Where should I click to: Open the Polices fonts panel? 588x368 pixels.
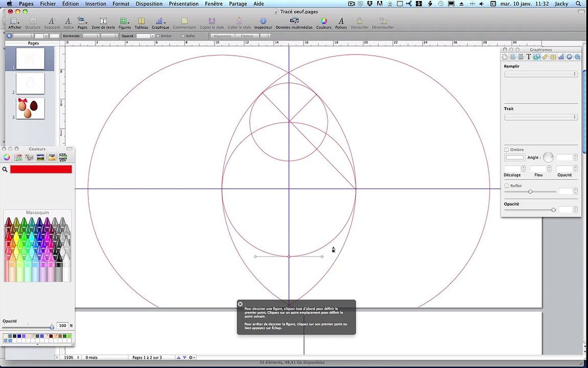click(341, 23)
